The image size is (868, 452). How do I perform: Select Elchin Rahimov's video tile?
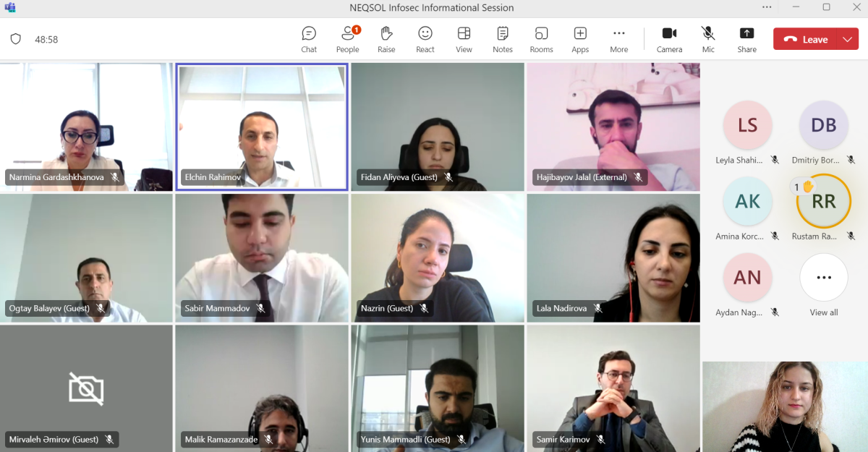(x=262, y=127)
